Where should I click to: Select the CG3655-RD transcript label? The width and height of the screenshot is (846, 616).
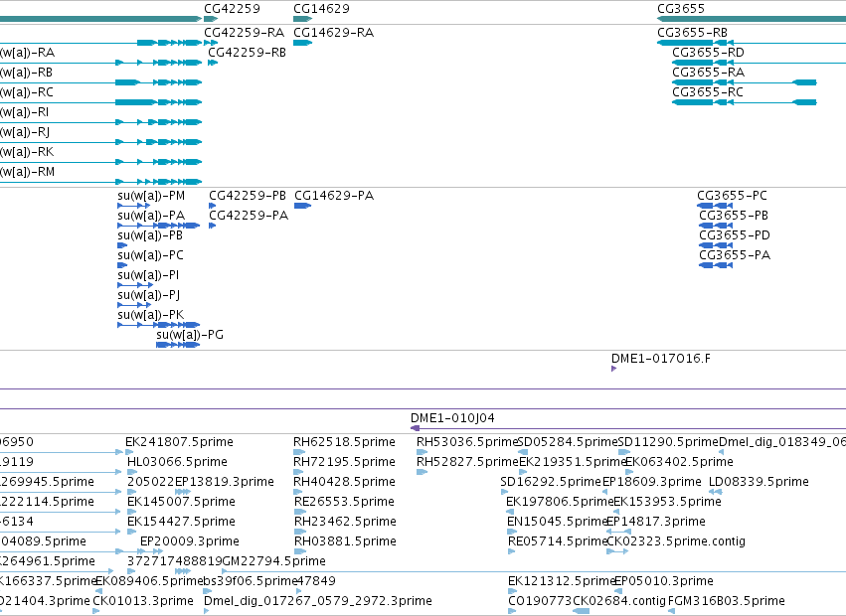708,53
